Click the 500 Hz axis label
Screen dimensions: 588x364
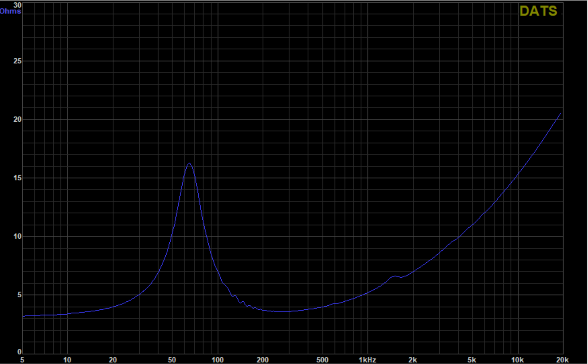coord(322,360)
